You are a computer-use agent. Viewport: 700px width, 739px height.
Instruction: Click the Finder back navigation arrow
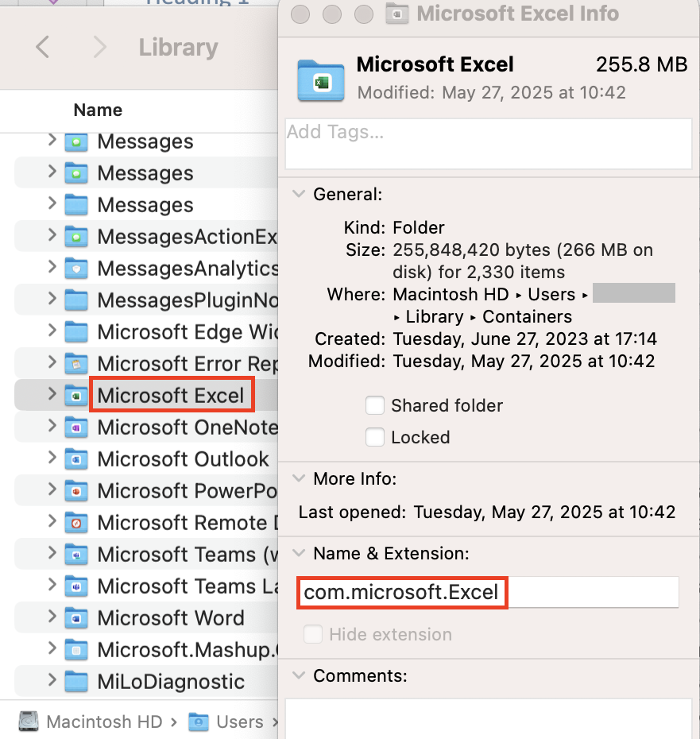[x=42, y=47]
